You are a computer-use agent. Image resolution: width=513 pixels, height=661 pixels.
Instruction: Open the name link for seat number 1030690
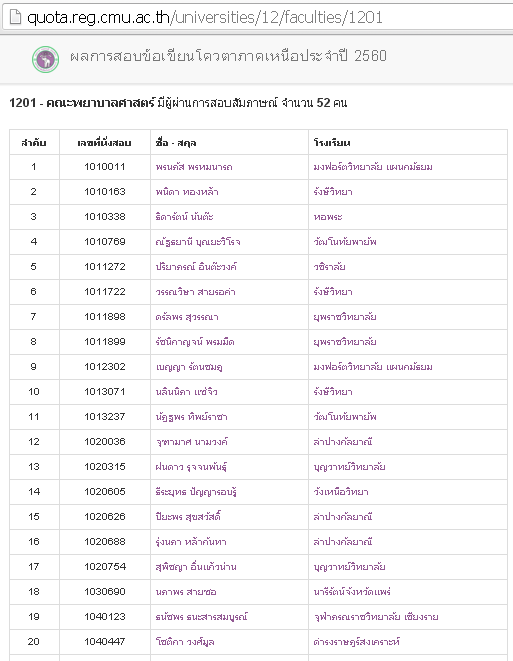[186, 592]
